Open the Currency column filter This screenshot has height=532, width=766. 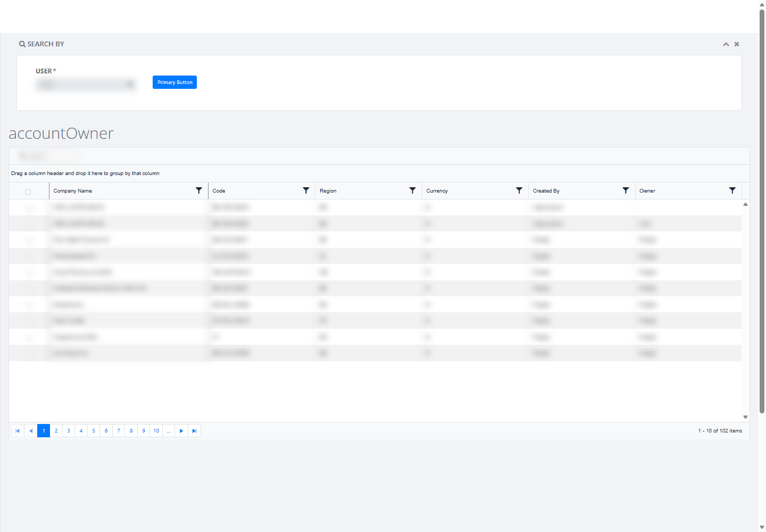click(x=519, y=190)
